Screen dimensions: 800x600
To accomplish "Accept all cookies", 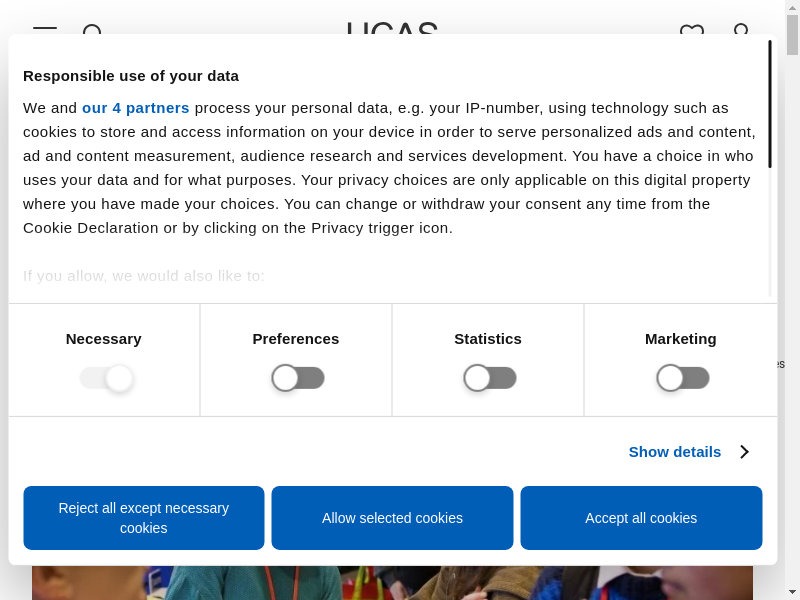I will (x=641, y=518).
